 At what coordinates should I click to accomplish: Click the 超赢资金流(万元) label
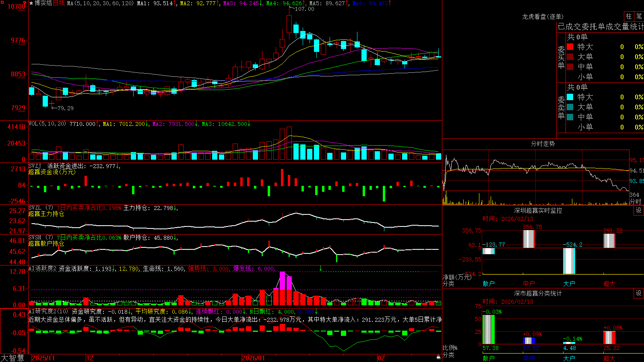[52, 172]
